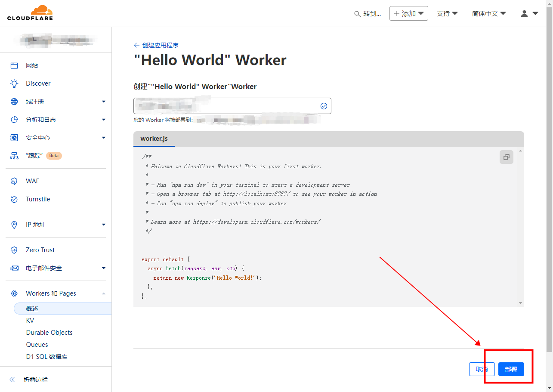The height and width of the screenshot is (392, 553).
Task: Click the account name at the top of the sidebar
Action: coord(56,40)
